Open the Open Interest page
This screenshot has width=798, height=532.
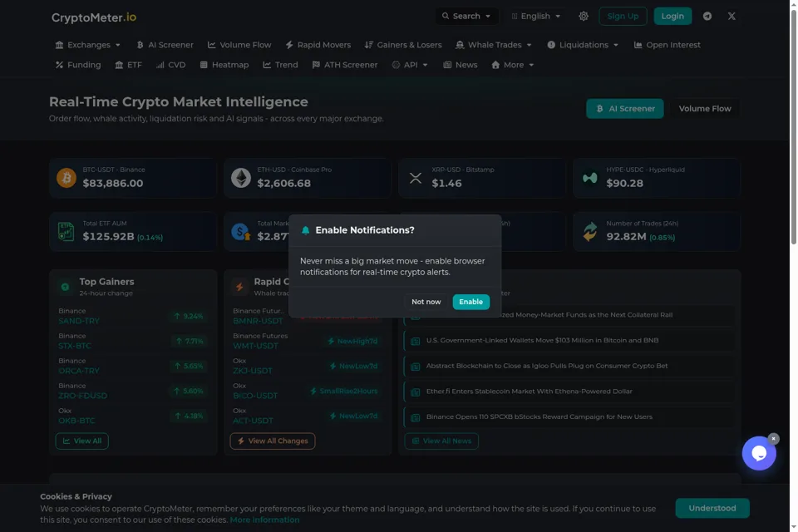(667, 45)
